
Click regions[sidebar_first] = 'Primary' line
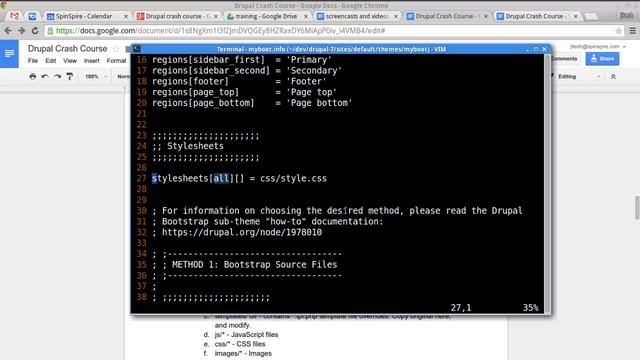pos(242,60)
